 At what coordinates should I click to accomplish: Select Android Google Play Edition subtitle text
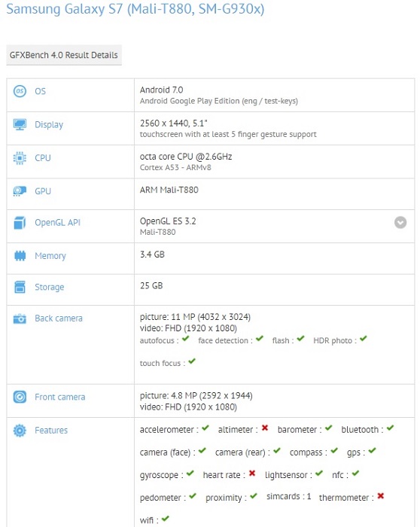pos(219,101)
